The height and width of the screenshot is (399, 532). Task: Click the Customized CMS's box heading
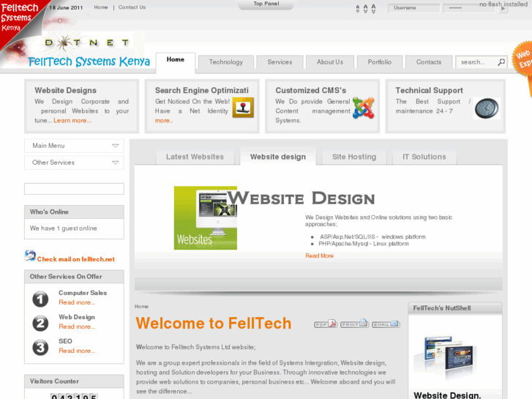tap(311, 90)
